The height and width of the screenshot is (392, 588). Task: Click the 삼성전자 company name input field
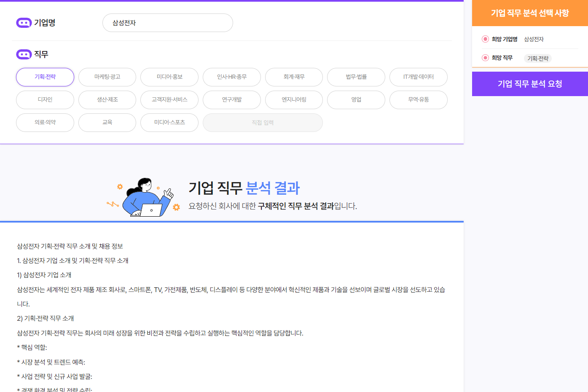click(168, 23)
